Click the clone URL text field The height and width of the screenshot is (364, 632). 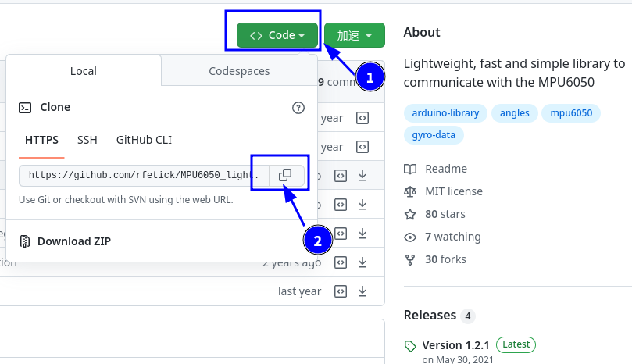tap(144, 176)
